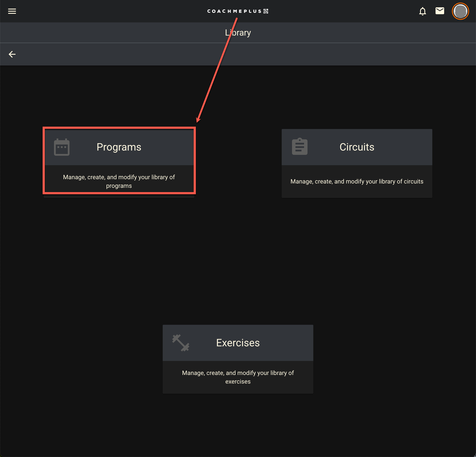Go back using the left arrow
476x457 pixels.
(12, 54)
